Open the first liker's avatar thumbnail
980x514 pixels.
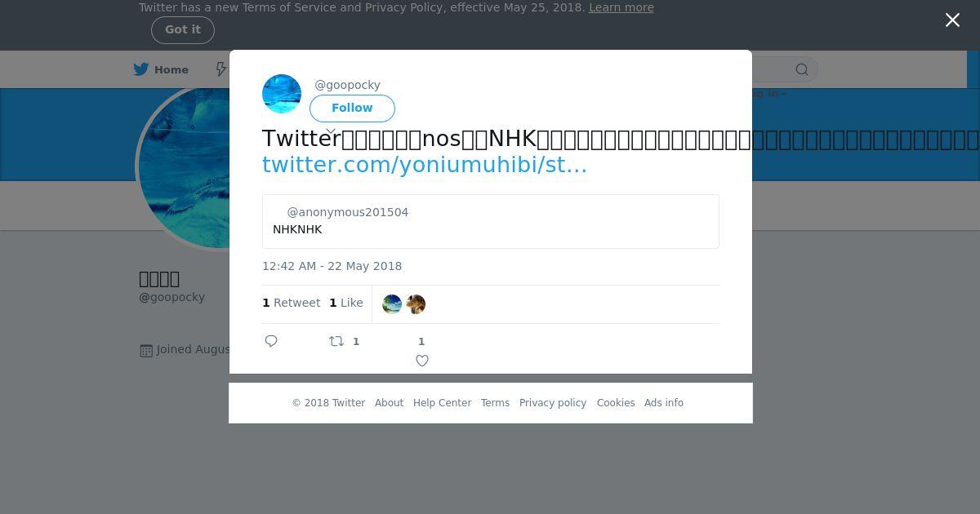click(392, 304)
